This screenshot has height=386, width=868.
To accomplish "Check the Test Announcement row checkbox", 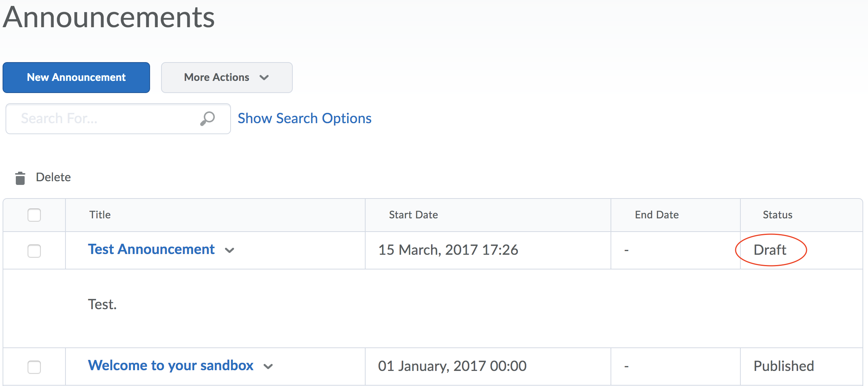I will (34, 251).
